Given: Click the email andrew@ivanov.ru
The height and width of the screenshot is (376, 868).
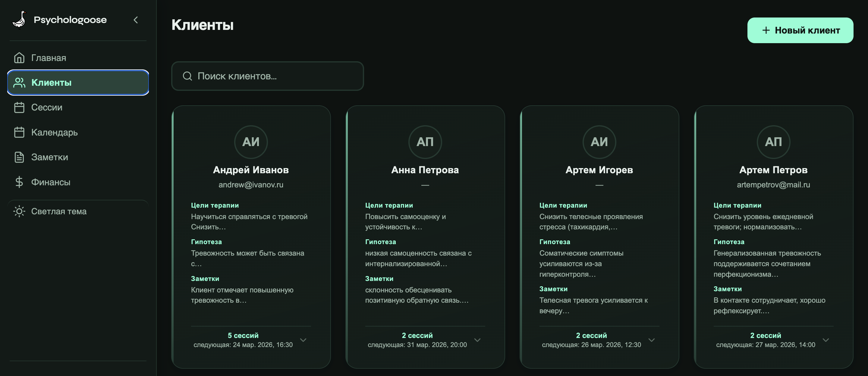Looking at the screenshot, I should click(x=251, y=185).
